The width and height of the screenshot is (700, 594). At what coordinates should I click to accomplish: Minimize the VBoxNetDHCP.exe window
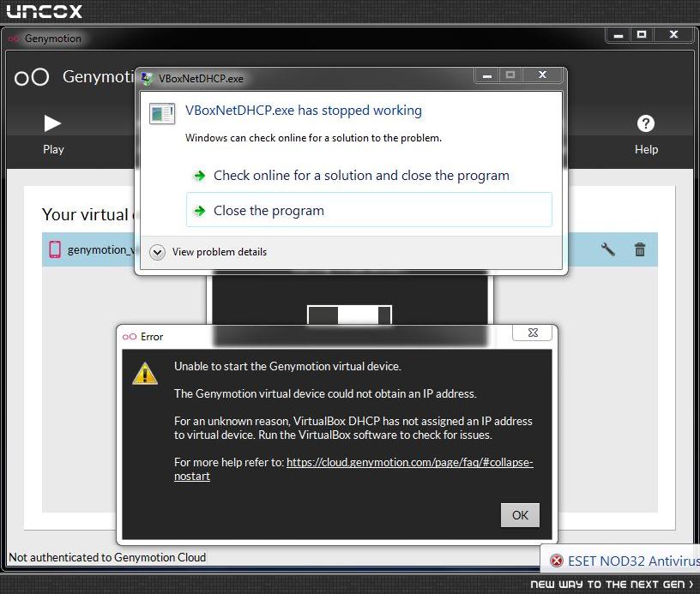[x=487, y=75]
